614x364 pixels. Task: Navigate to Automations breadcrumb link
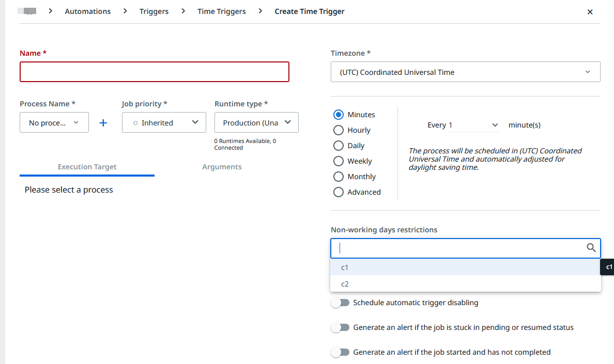(88, 11)
